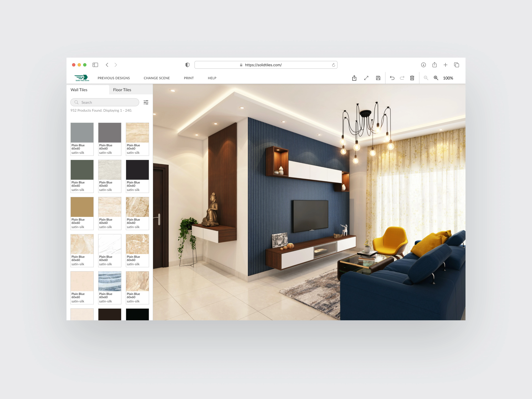Choose beige travertine tile in first row
The height and width of the screenshot is (399, 532).
tap(137, 133)
